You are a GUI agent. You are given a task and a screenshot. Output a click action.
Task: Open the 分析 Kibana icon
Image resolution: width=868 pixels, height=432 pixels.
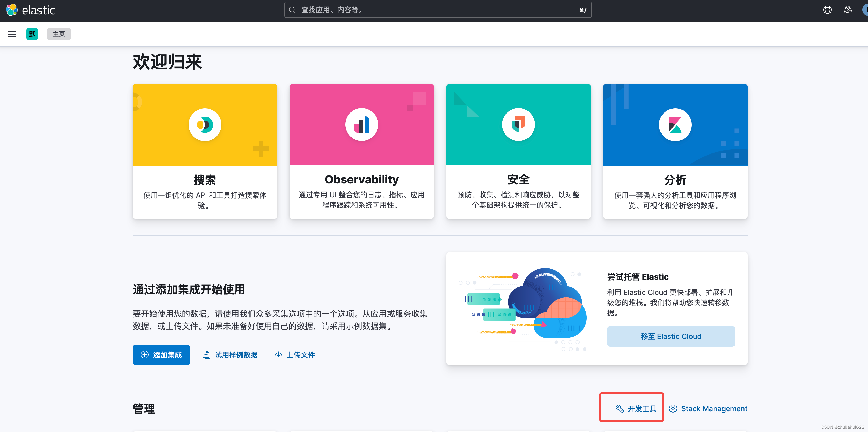(x=675, y=125)
